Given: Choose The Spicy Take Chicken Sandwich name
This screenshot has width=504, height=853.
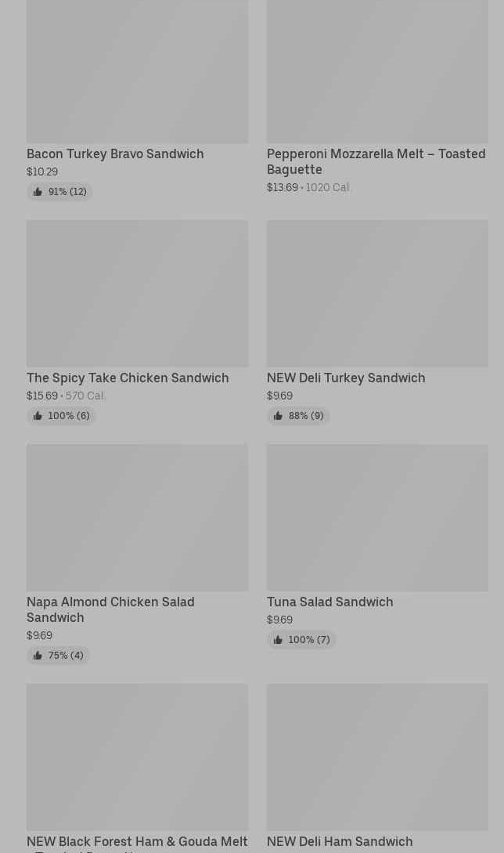Looking at the screenshot, I should tap(128, 378).
